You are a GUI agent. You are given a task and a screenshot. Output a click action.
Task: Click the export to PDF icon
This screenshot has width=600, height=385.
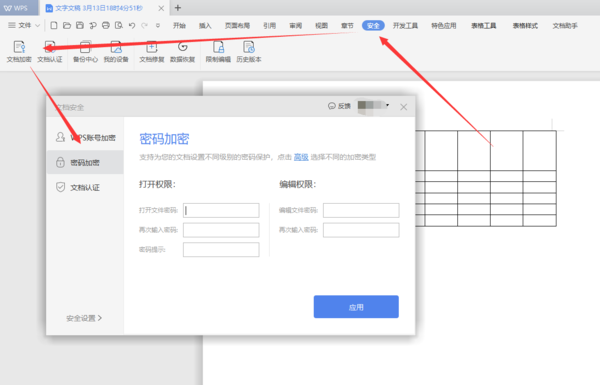pos(93,25)
